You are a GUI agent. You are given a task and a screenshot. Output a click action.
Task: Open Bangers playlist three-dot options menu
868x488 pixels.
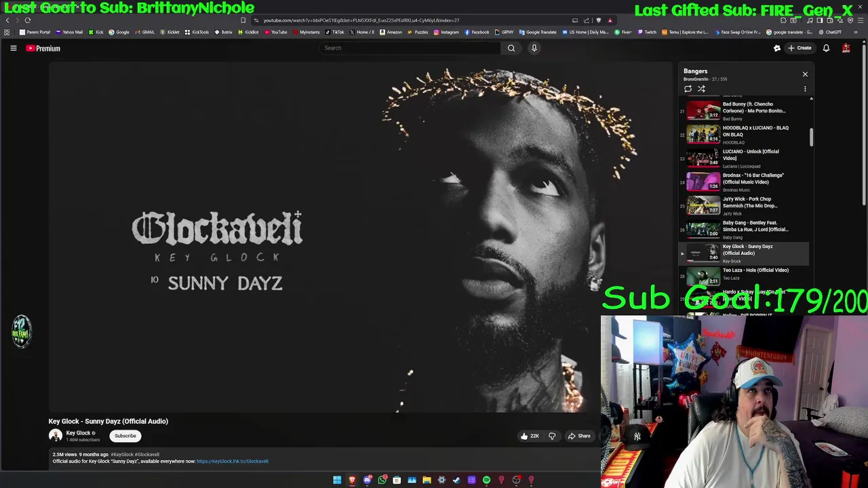point(805,89)
